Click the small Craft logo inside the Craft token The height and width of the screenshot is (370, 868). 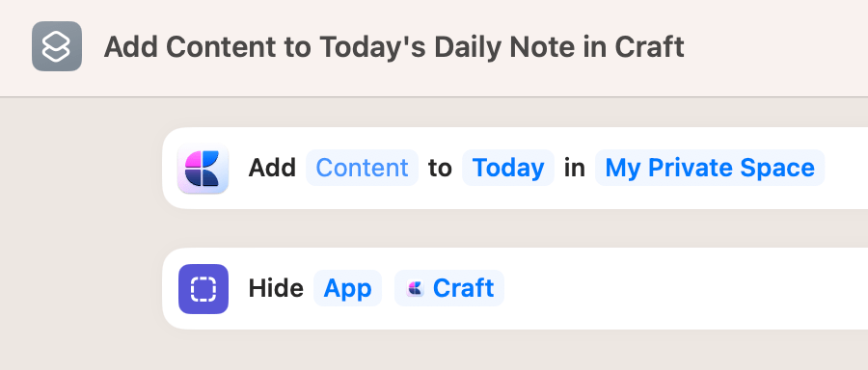415,288
